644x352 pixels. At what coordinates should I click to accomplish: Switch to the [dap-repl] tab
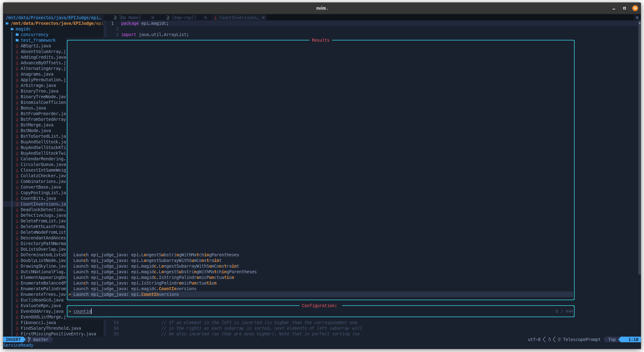coord(184,18)
